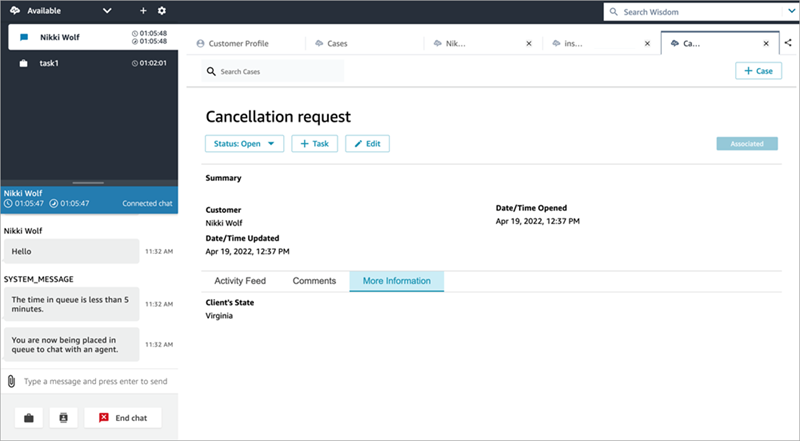Close the 'Nik...' tab

(529, 44)
